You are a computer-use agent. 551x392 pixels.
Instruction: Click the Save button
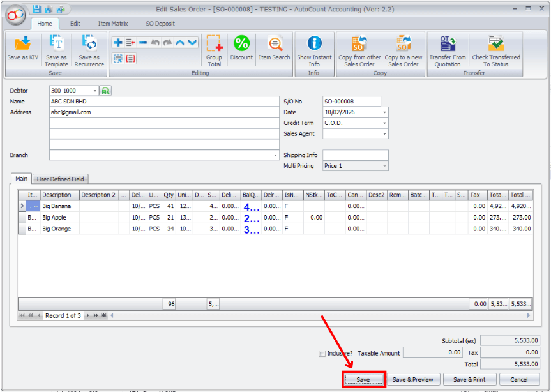(x=363, y=379)
